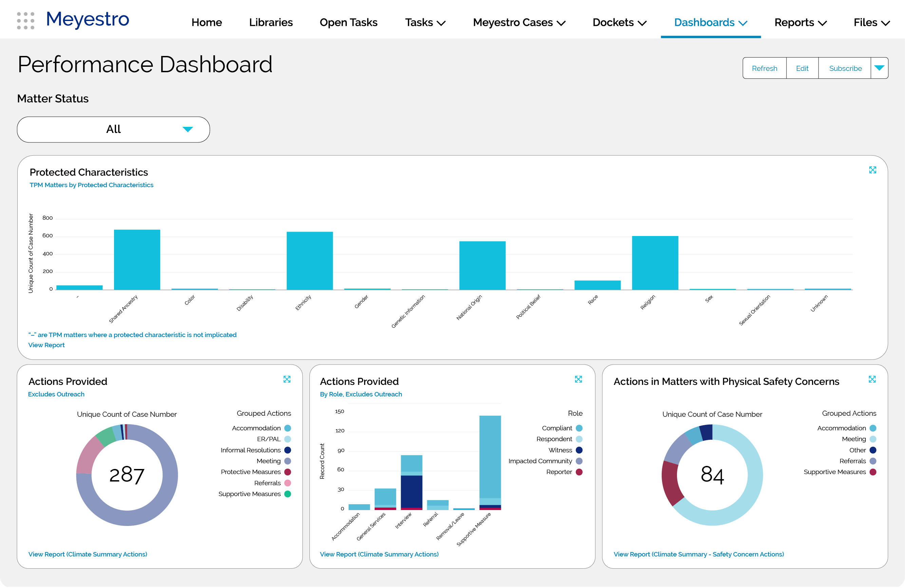Expand the Dockets menu
Screen dimensions: 905x588
(x=619, y=22)
